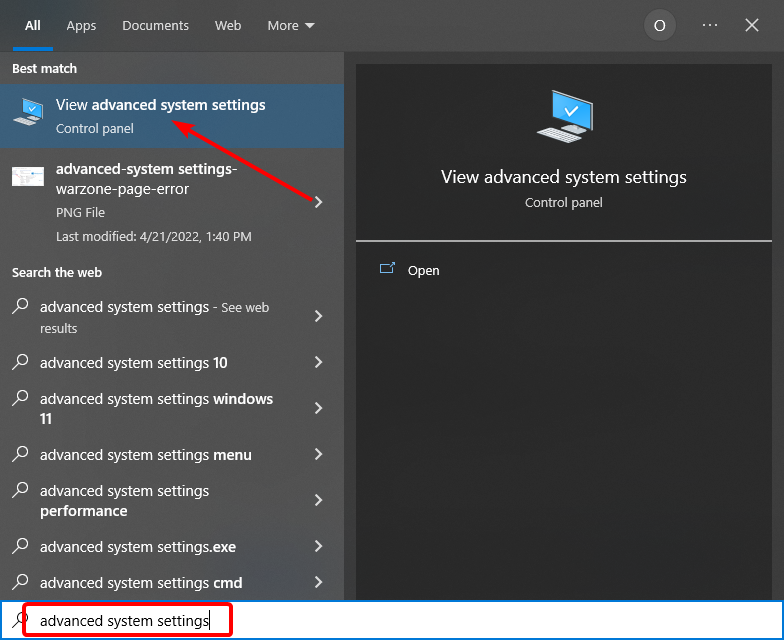Screen dimensions: 784x640
Task: Click the Open icon in the right pane
Action: (387, 270)
